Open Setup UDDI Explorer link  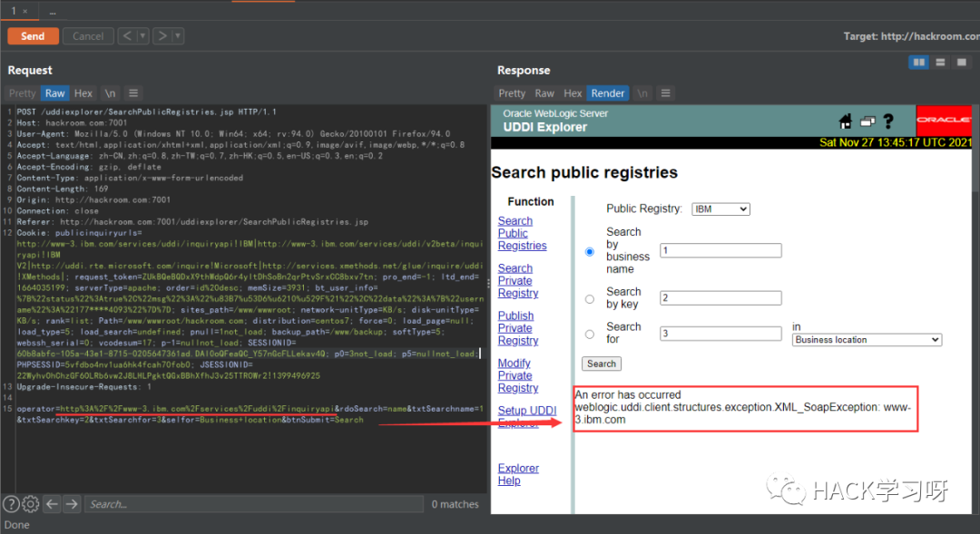tap(527, 416)
